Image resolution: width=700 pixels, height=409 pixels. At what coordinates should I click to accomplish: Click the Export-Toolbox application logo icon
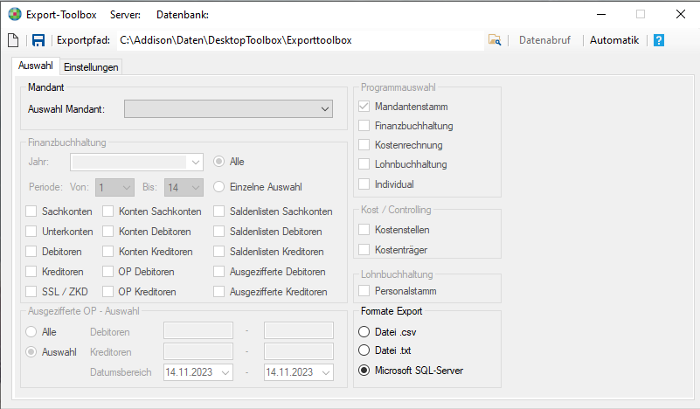(x=15, y=14)
